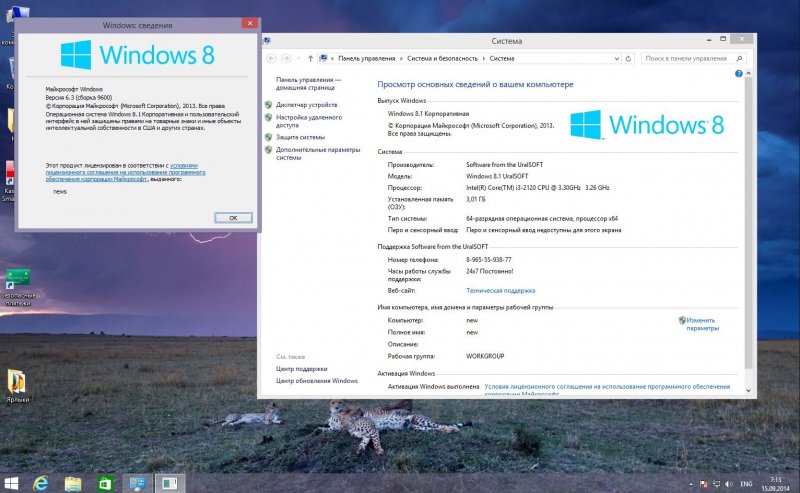800x493 pixels.
Task: Open Защита системы link
Action: [301, 137]
